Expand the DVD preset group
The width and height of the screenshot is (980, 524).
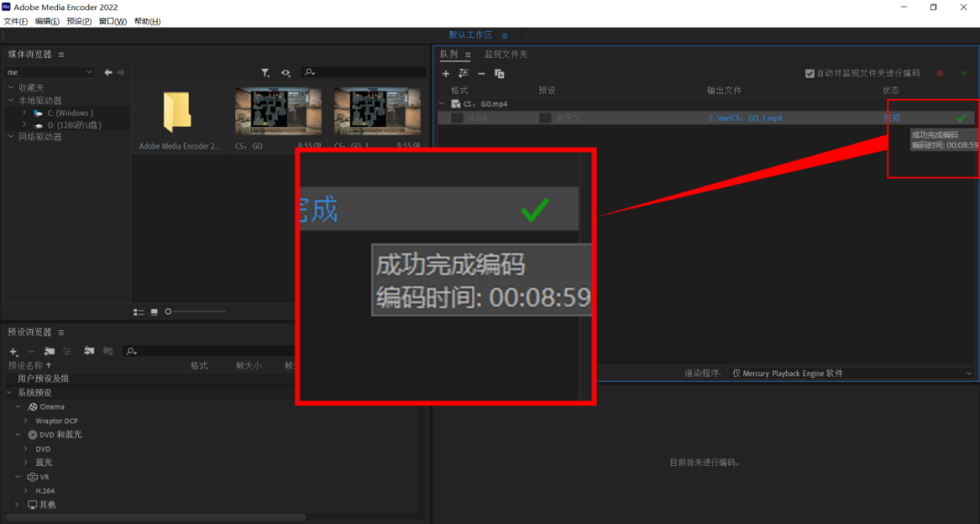(x=26, y=449)
